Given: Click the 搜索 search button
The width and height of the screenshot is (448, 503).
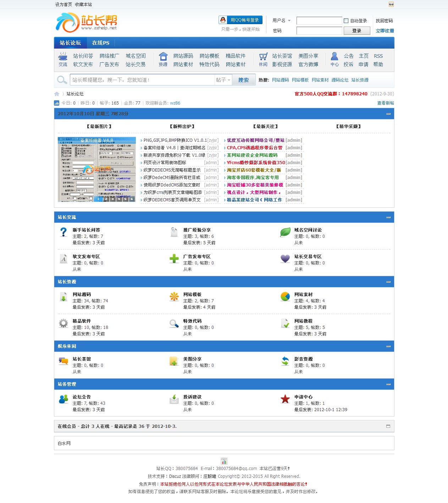Looking at the screenshot, I should point(243,80).
